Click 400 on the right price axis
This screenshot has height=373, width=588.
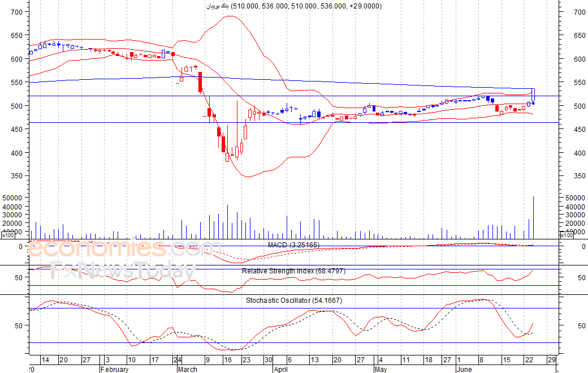click(580, 153)
